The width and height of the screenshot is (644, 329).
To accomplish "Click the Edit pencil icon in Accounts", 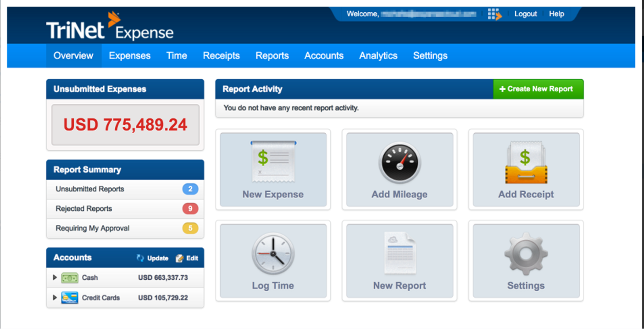I will [x=179, y=258].
